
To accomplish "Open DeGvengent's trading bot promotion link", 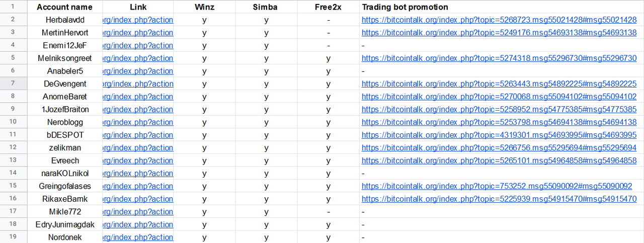I will point(499,84).
